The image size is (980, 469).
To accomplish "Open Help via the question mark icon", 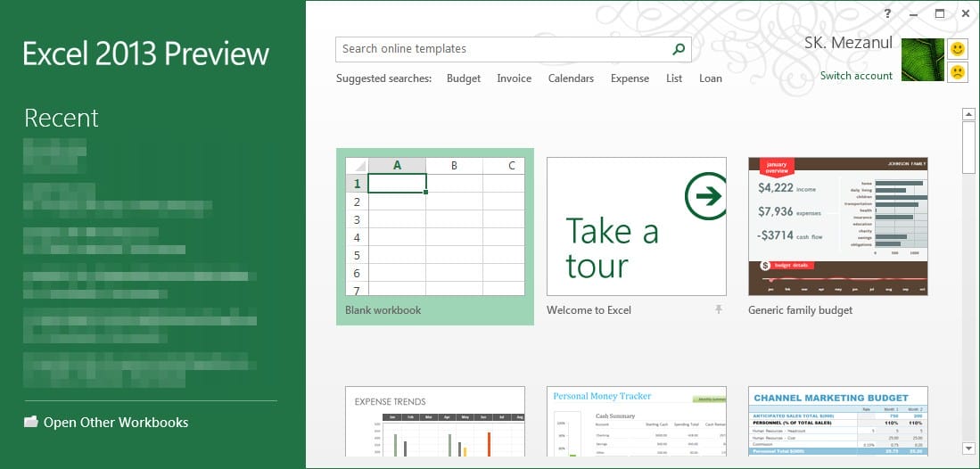I will [887, 13].
